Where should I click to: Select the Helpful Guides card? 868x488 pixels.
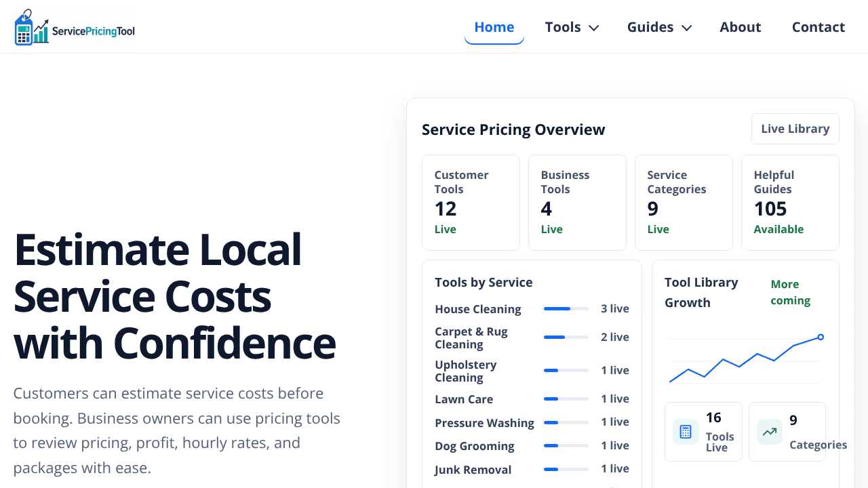click(x=790, y=203)
